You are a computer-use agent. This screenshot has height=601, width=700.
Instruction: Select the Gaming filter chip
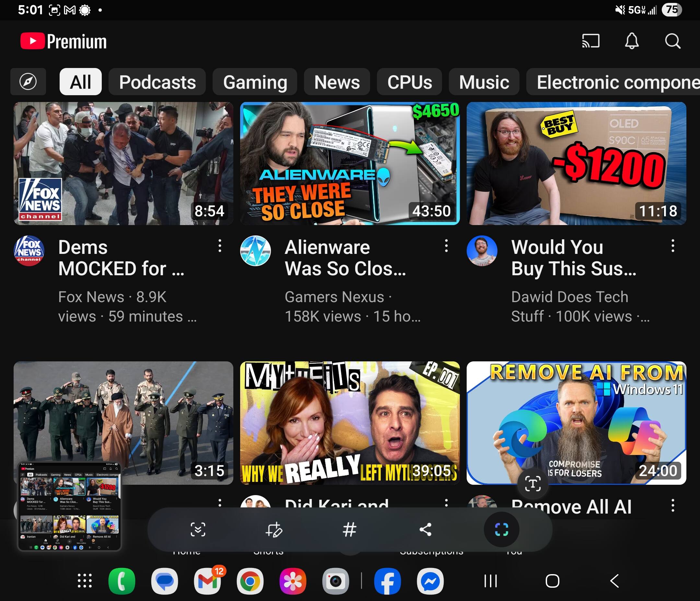coord(255,82)
